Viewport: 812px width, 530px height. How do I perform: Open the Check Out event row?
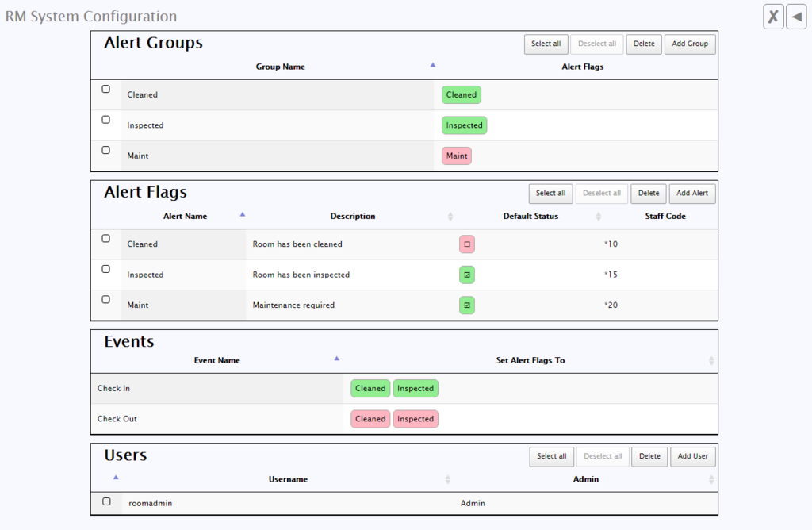point(117,419)
